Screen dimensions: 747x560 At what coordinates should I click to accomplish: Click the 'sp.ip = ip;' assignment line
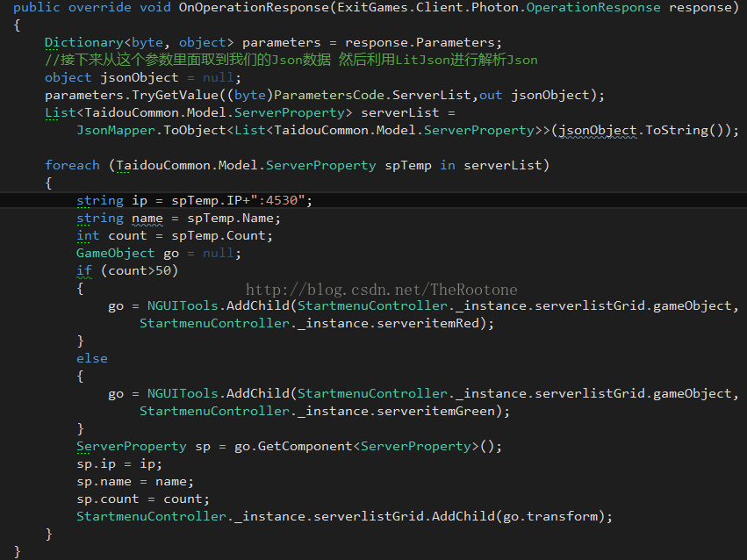119,464
